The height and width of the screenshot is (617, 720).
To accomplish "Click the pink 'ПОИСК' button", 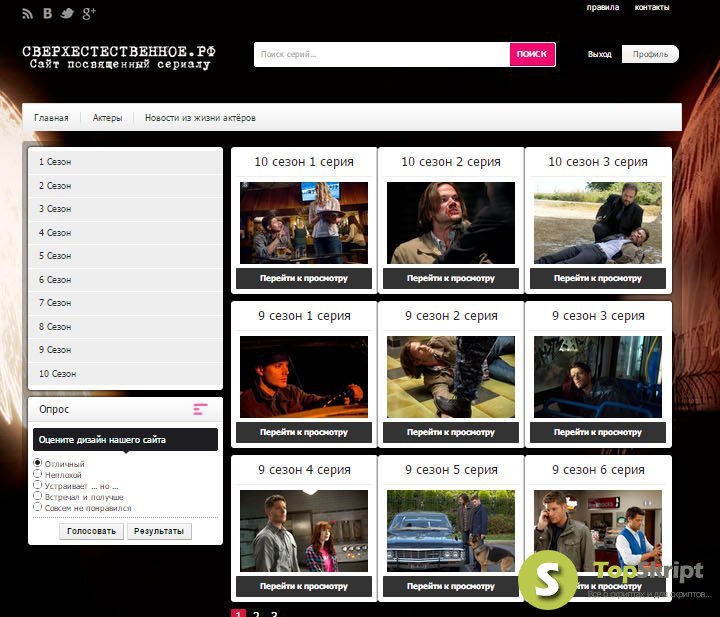I will pyautogui.click(x=532, y=54).
